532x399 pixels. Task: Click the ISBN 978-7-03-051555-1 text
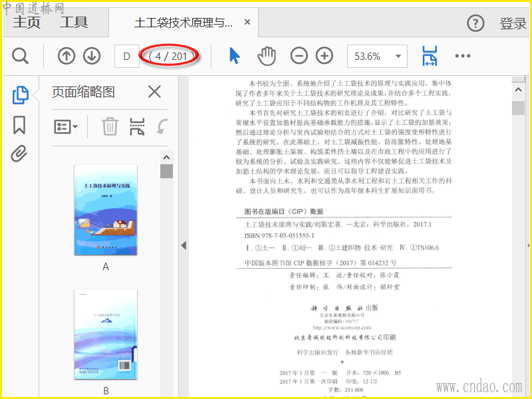tap(279, 236)
